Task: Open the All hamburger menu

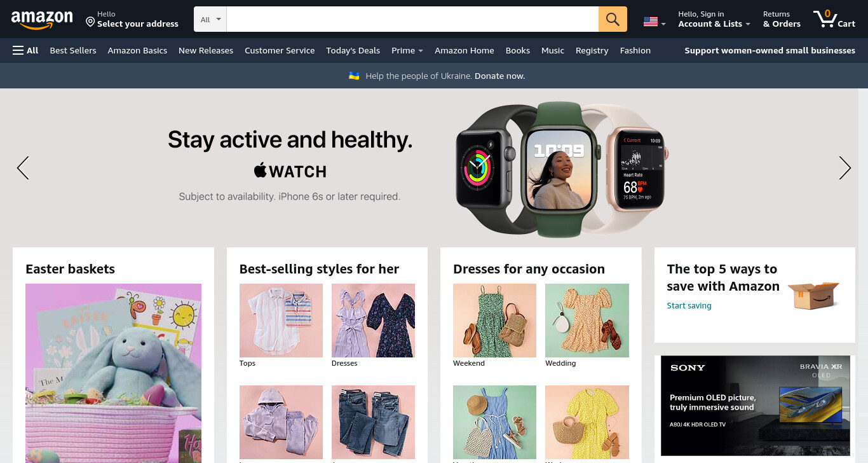Action: pyautogui.click(x=25, y=50)
